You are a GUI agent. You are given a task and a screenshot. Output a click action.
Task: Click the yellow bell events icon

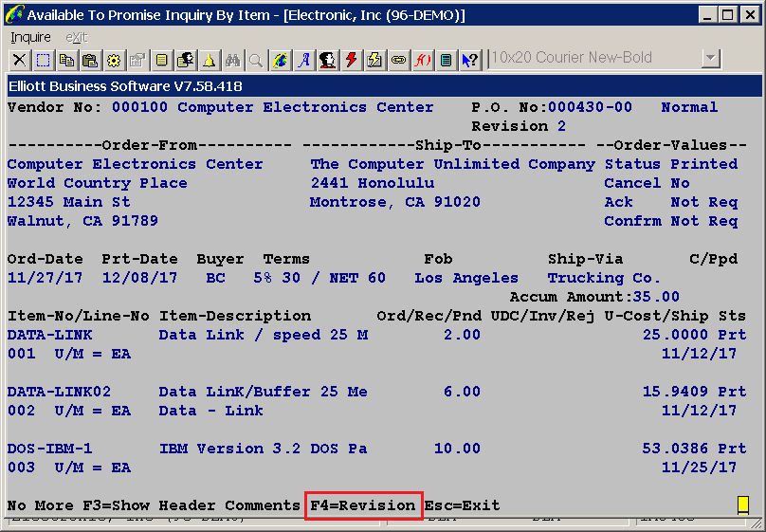(x=209, y=60)
